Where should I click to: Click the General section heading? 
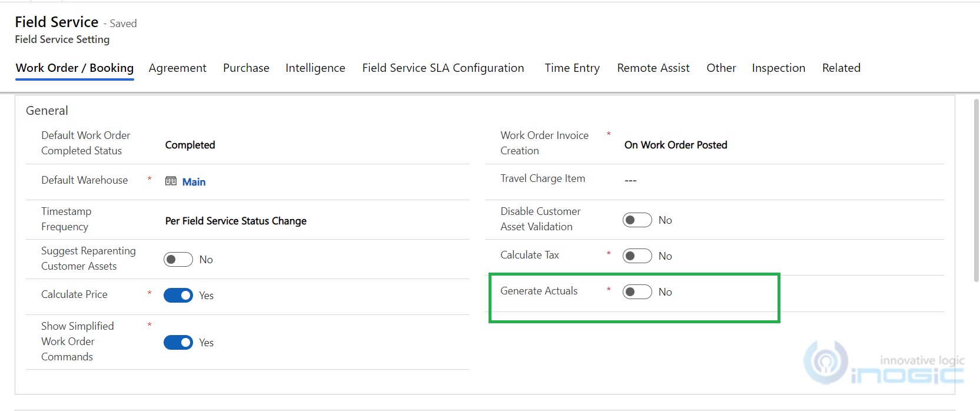47,111
